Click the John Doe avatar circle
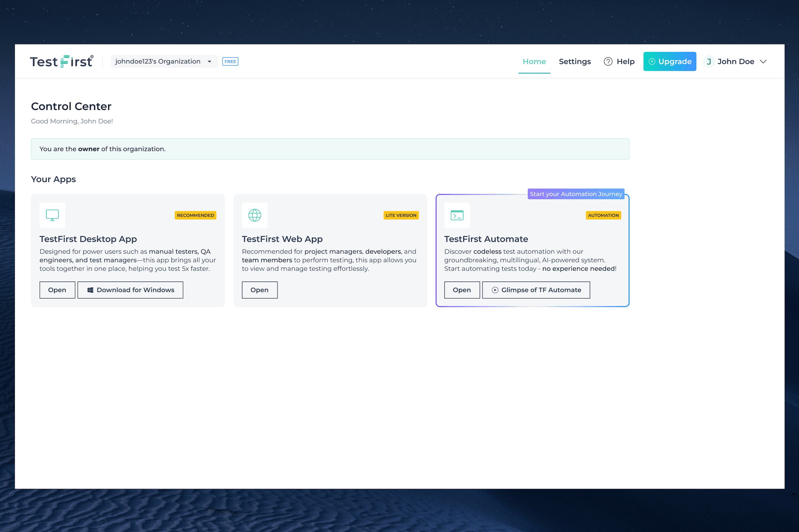 point(709,61)
